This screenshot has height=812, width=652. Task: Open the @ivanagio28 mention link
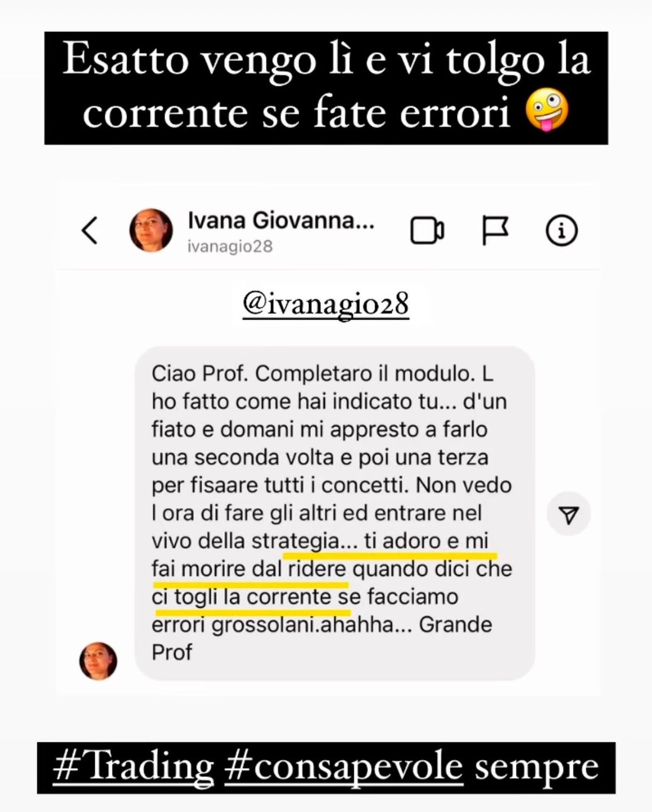pos(326,304)
